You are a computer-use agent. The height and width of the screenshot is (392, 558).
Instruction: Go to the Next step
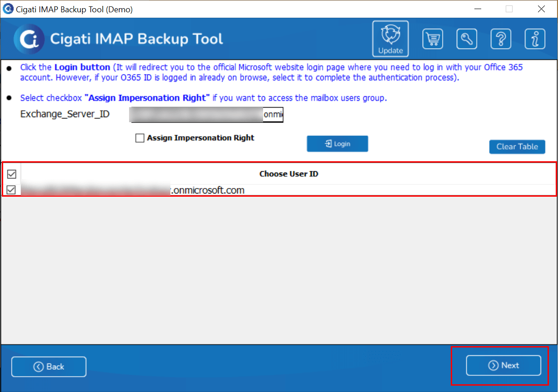(x=503, y=365)
